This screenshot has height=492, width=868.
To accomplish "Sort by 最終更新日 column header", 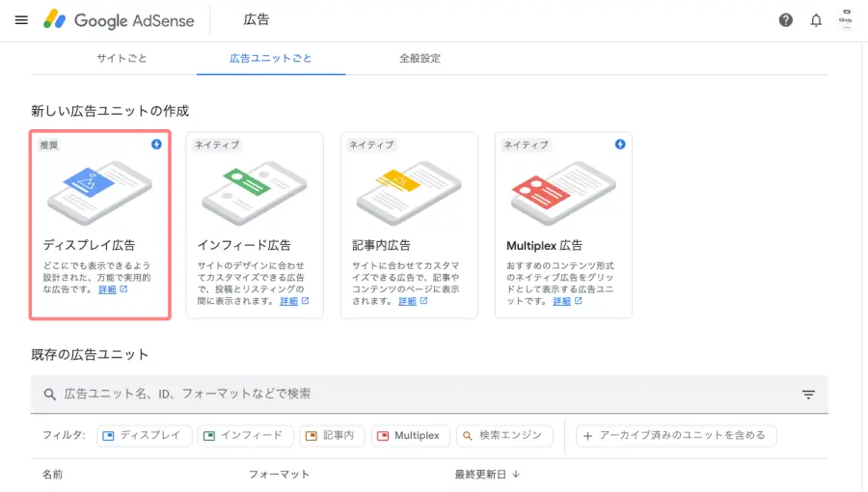I will click(x=487, y=475).
